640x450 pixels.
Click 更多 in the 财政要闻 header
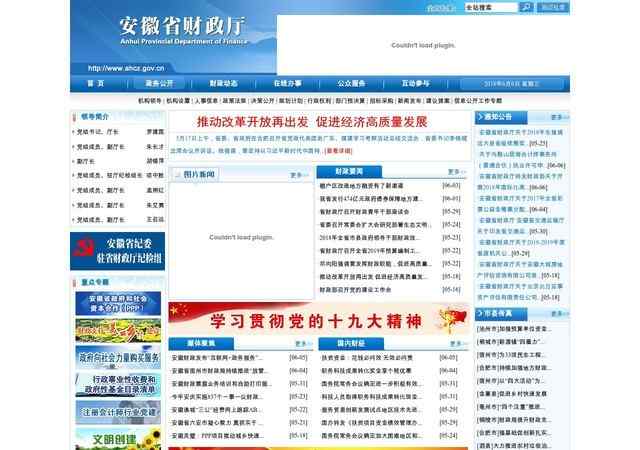[456, 172]
